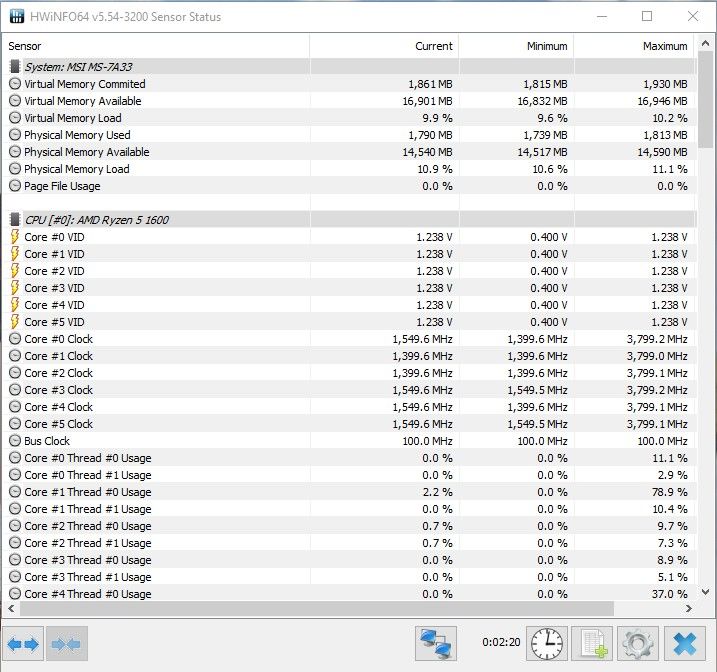Click the clock icon beside Page File Usage
This screenshot has height=672, width=717.
(15, 186)
